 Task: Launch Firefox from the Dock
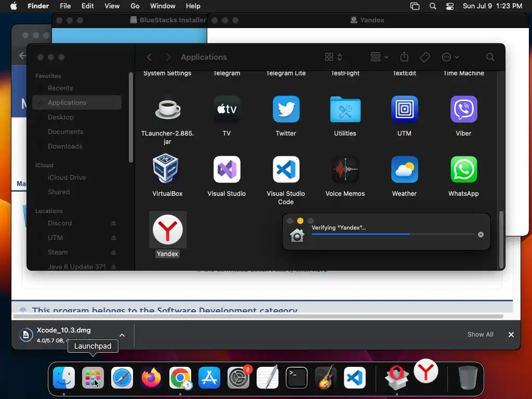tap(151, 378)
